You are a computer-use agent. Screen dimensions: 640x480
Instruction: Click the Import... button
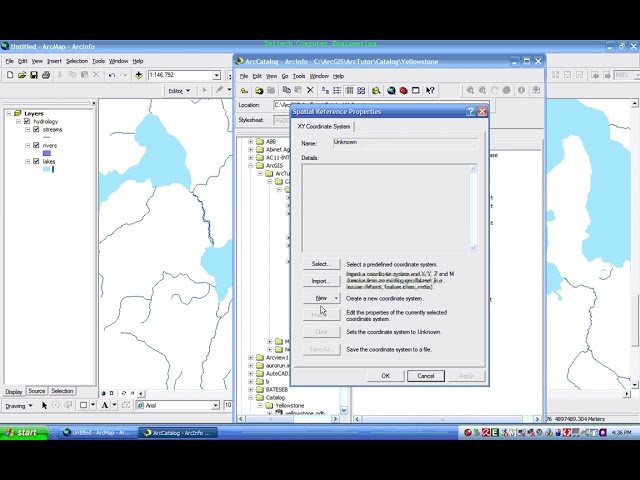click(321, 281)
